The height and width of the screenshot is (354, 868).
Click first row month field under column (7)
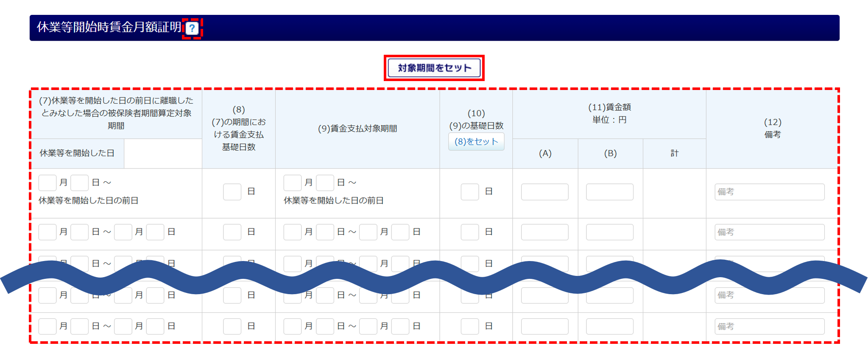coord(47,183)
